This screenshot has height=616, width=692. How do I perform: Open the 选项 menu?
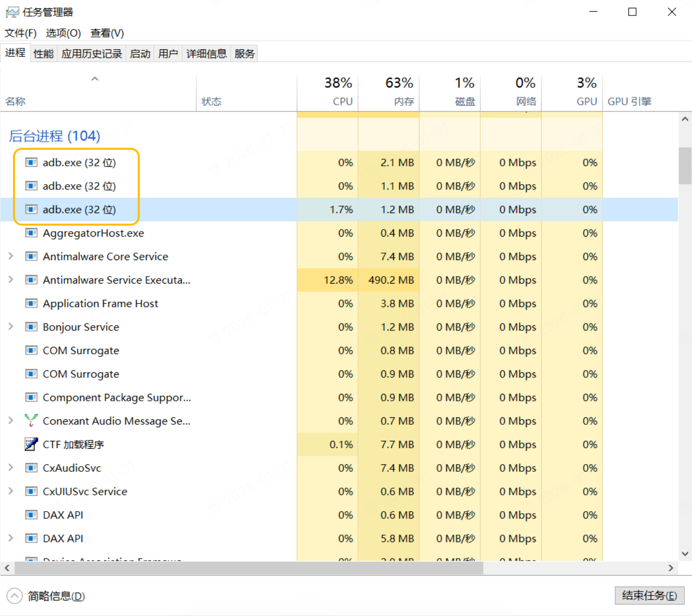[x=63, y=33]
